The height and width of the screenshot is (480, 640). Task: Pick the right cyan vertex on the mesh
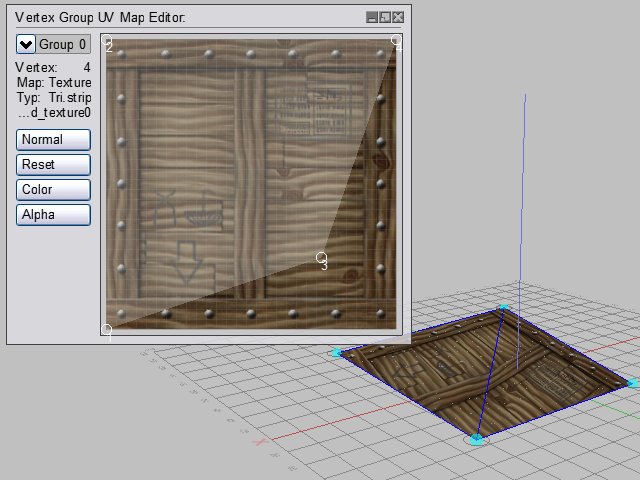[x=632, y=382]
